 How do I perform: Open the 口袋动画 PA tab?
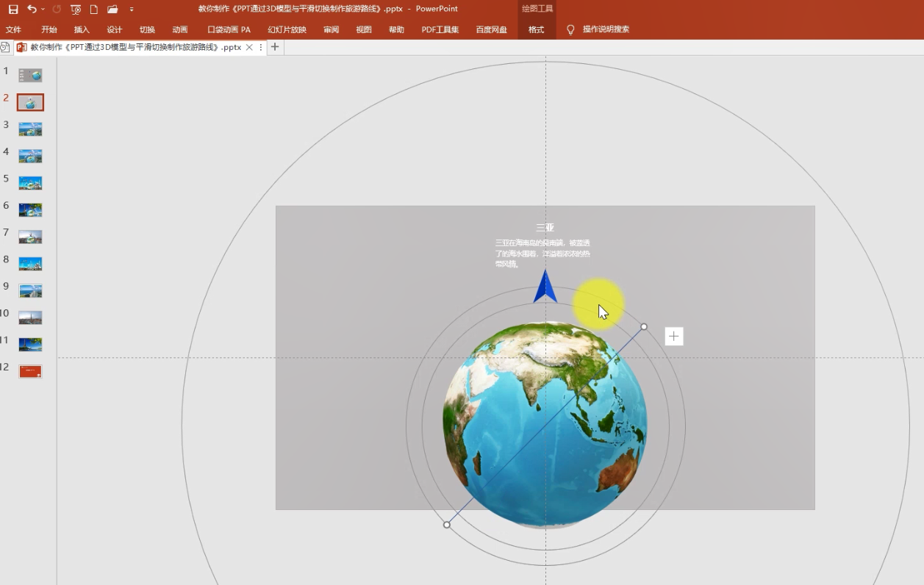click(229, 29)
